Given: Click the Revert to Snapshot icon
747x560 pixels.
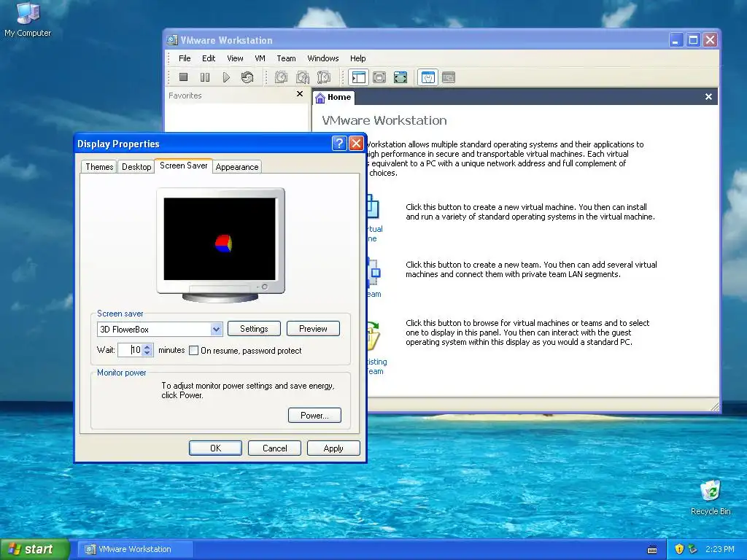Looking at the screenshot, I should pyautogui.click(x=303, y=77).
